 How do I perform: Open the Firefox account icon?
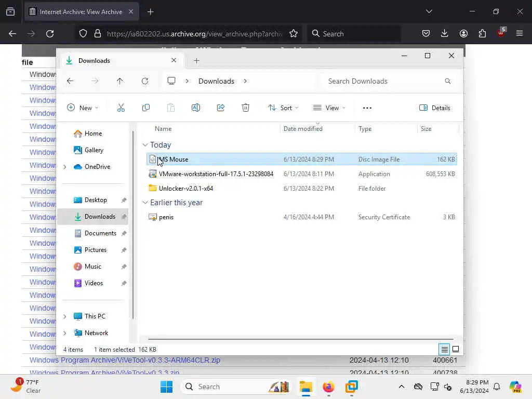463,33
